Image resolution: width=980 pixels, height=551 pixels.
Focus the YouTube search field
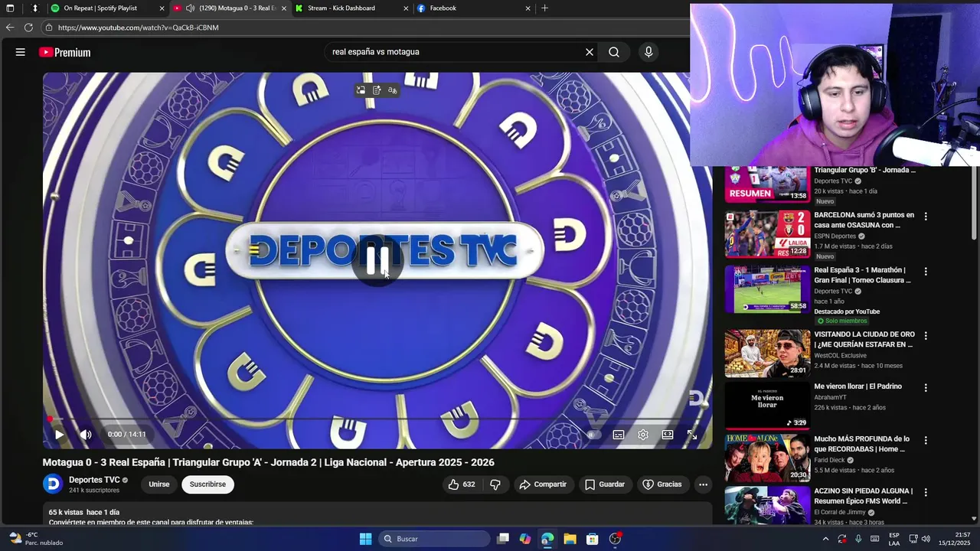coord(456,52)
